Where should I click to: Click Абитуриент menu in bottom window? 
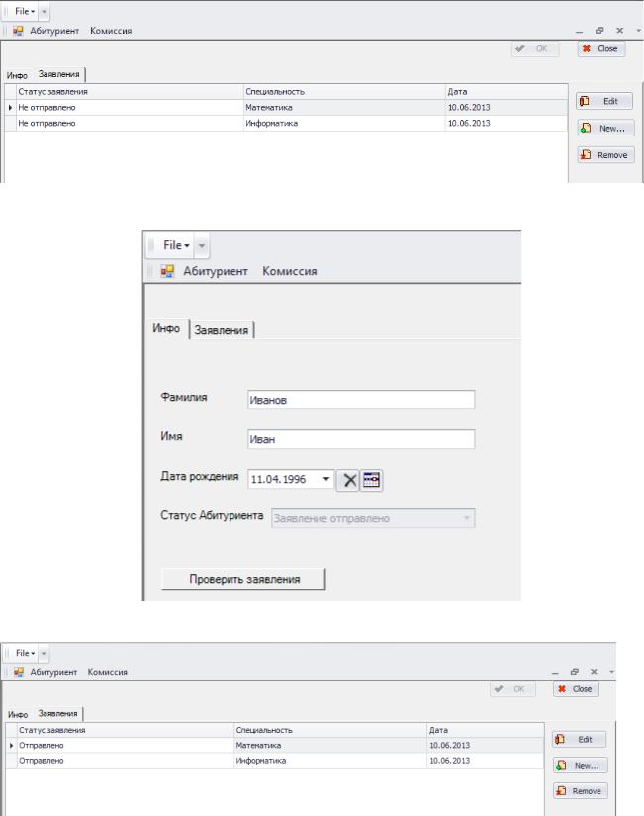coord(53,672)
